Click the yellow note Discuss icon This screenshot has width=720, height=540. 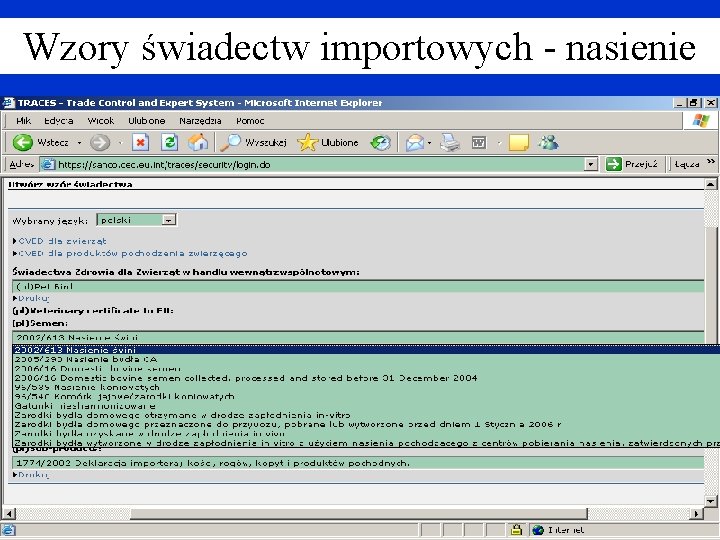(x=518, y=143)
